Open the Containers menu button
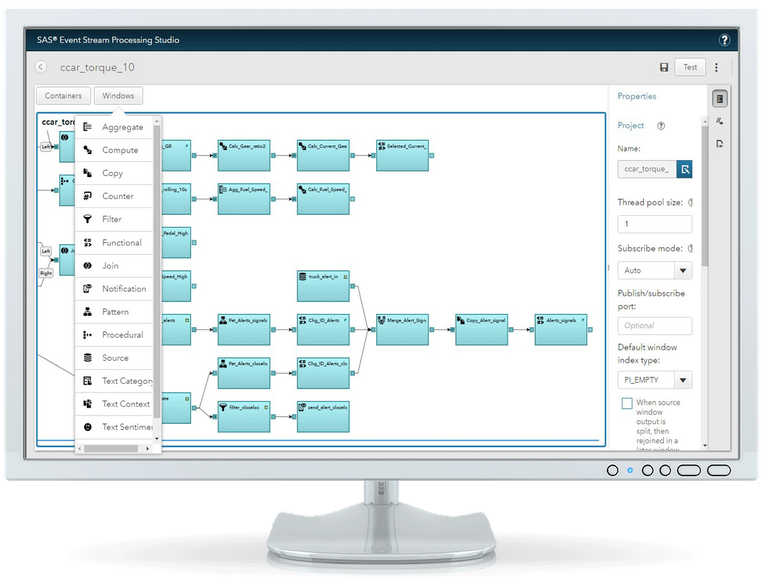This screenshot has width=777, height=586. [63, 96]
